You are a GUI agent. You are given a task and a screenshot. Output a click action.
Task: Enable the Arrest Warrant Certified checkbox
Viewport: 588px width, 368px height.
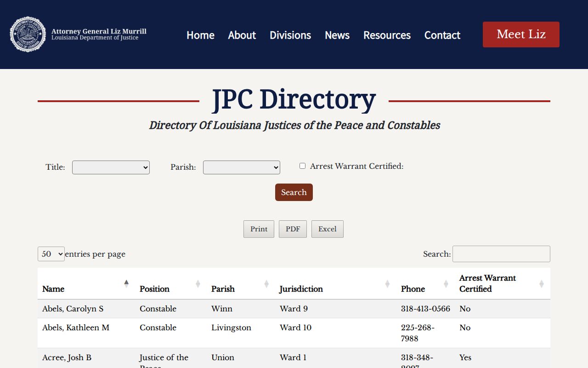tap(302, 166)
